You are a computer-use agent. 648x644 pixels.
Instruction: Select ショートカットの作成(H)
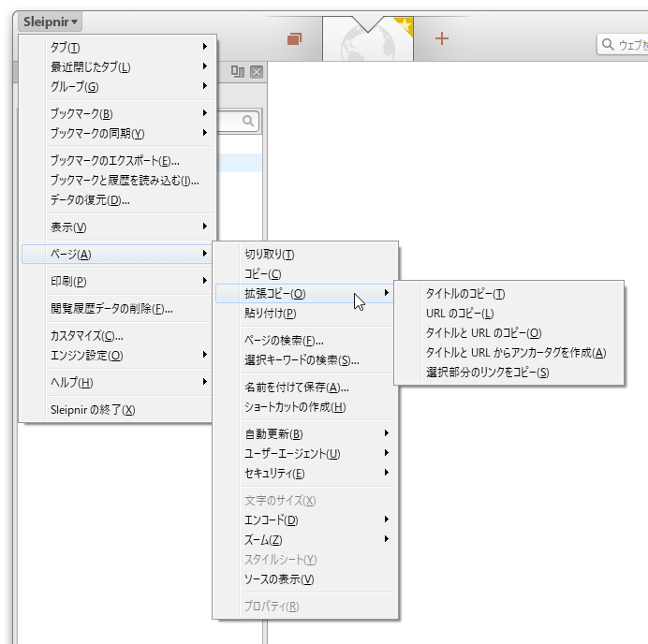(305, 407)
